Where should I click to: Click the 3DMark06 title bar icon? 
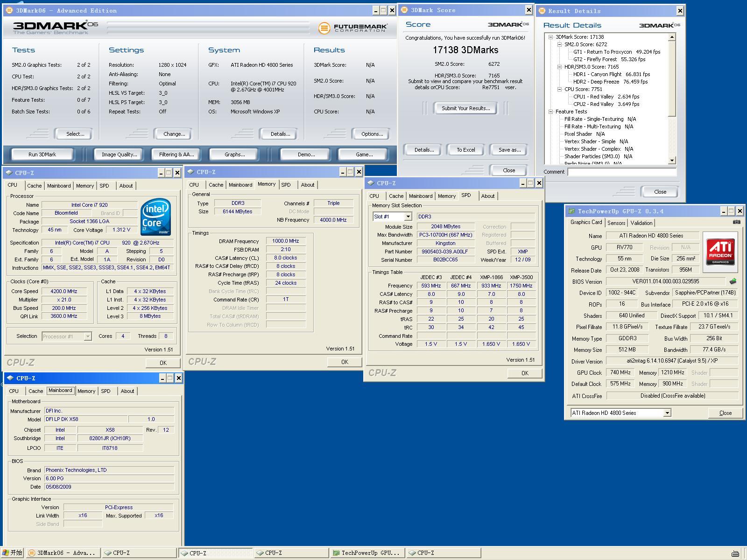pos(10,10)
